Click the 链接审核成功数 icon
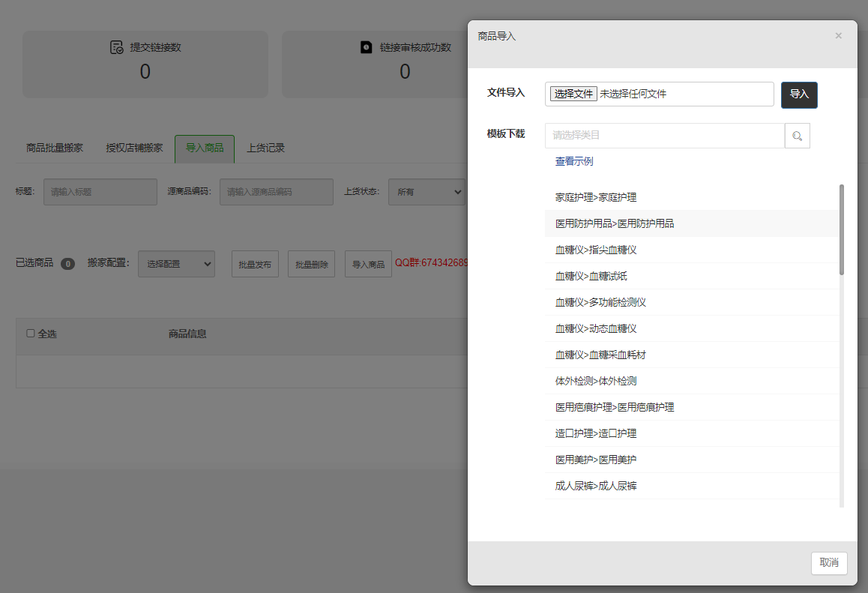The width and height of the screenshot is (868, 593). (x=367, y=47)
